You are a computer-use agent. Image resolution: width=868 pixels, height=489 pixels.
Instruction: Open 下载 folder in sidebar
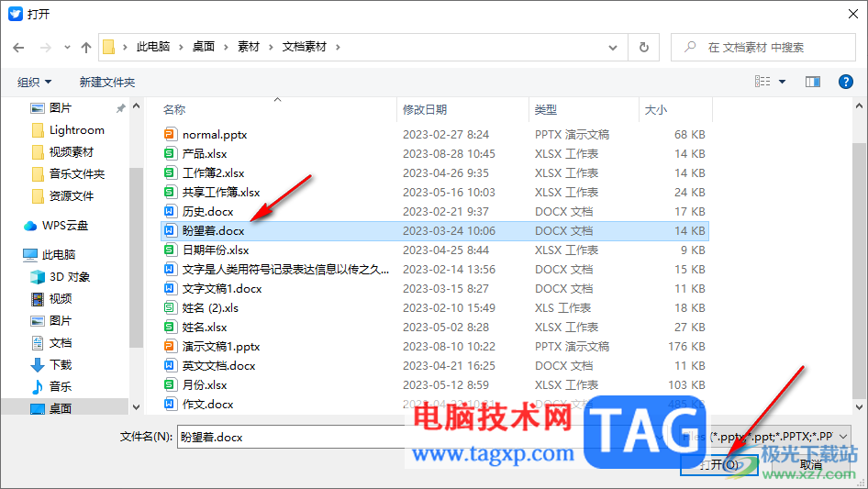click(x=60, y=365)
